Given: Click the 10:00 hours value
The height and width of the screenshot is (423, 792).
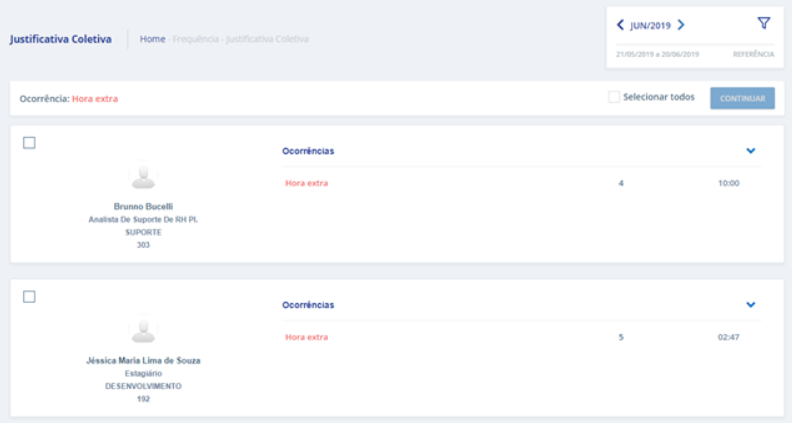Looking at the screenshot, I should [728, 183].
